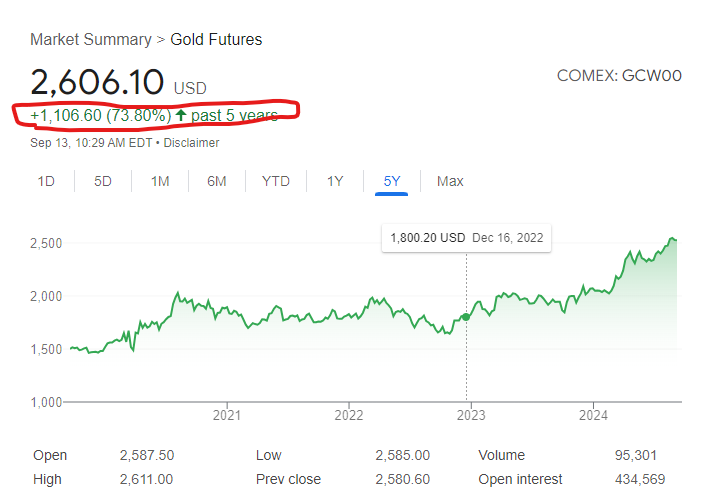The width and height of the screenshot is (706, 497).
Task: Open the Disclaimer link
Action: pos(192,143)
